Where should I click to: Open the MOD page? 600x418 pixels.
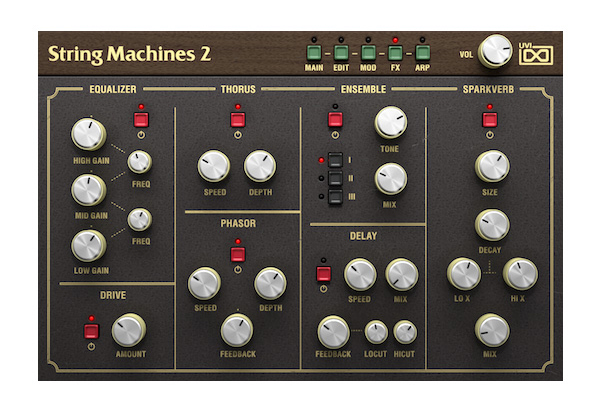coord(368,53)
